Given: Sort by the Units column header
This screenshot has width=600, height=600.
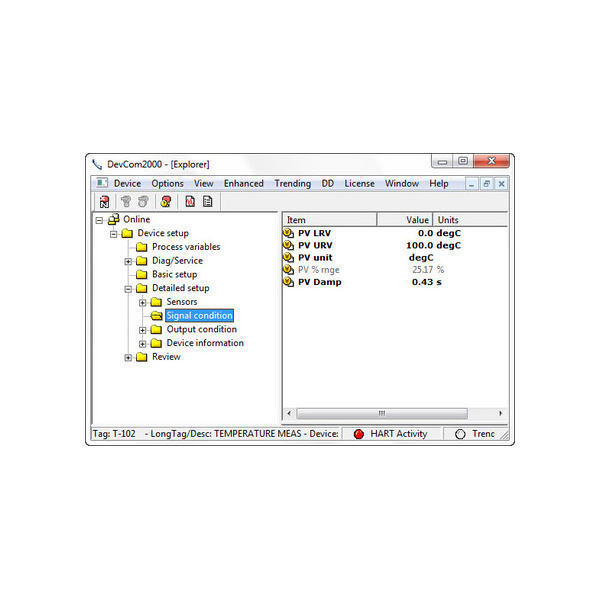Looking at the screenshot, I should click(x=471, y=220).
